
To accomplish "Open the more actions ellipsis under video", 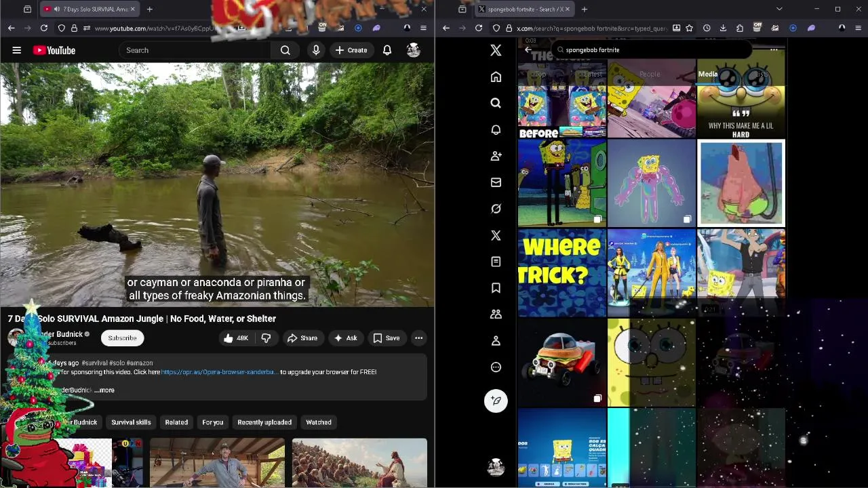I will 419,338.
